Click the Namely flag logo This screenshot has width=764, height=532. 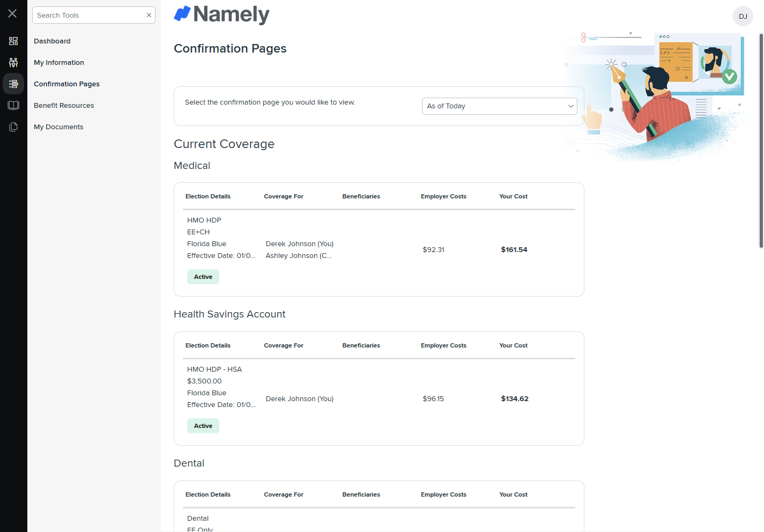click(221, 15)
